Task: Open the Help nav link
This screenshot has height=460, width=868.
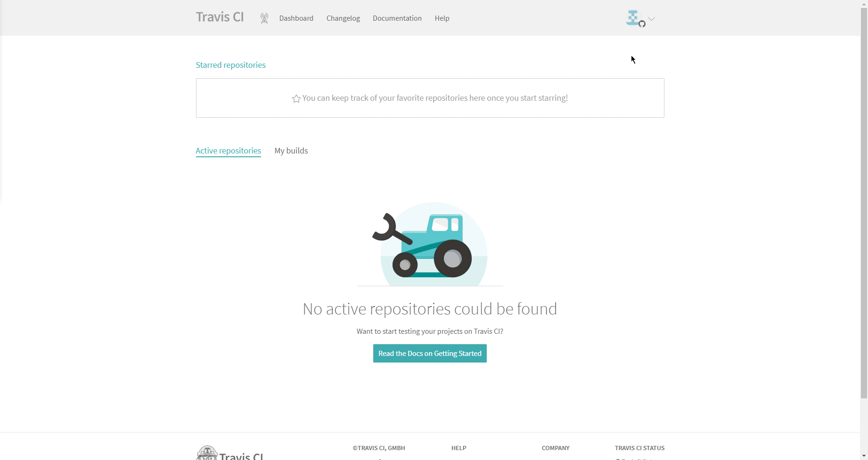Action: (x=442, y=18)
